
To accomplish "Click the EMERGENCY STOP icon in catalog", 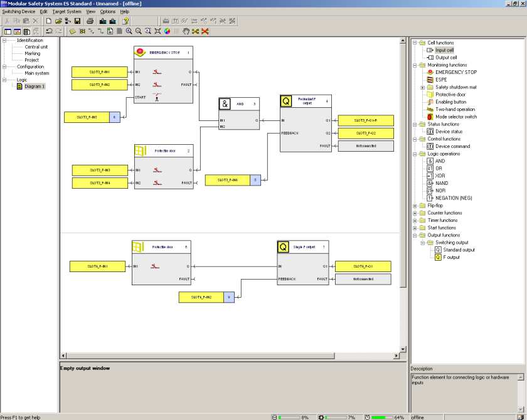I will [x=430, y=72].
